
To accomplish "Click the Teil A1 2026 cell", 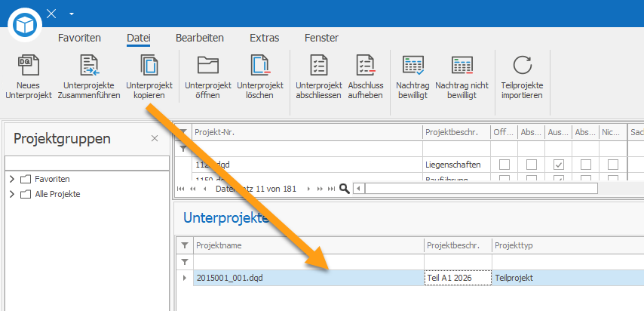I will pyautogui.click(x=458, y=278).
